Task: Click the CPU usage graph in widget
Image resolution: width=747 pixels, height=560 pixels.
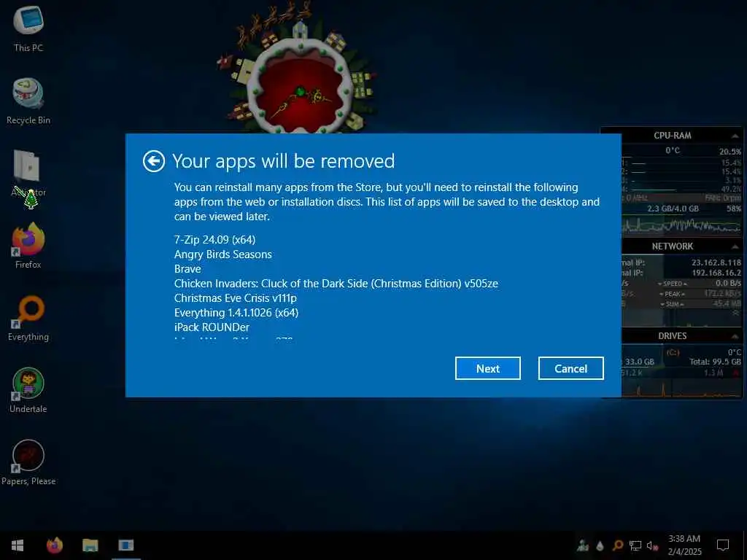Action: point(681,225)
